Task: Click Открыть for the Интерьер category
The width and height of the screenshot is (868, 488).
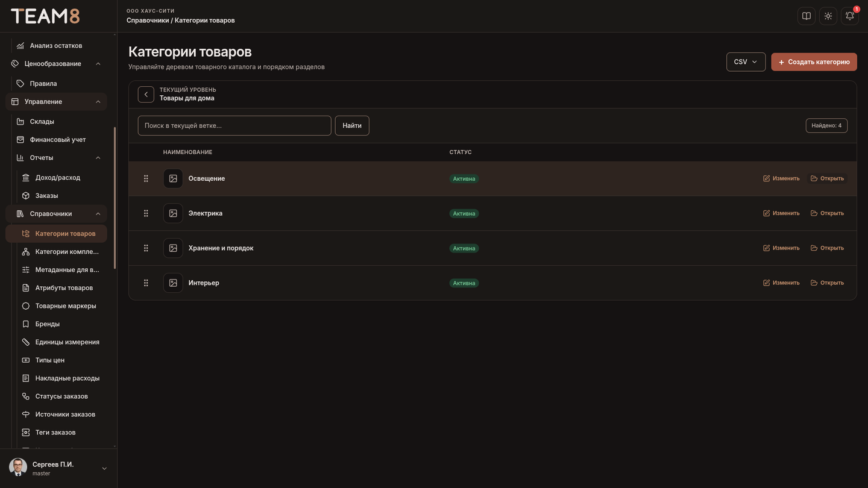Action: [x=827, y=283]
